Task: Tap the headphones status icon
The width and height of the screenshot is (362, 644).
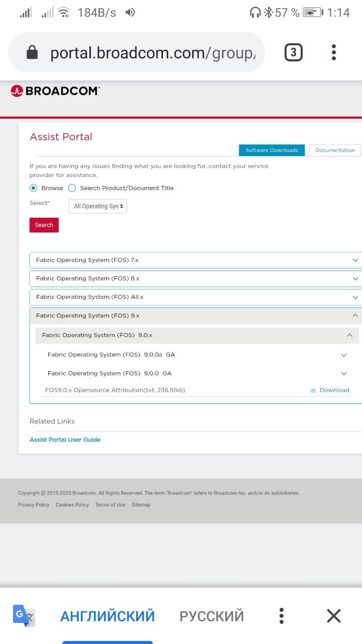Action: [255, 13]
